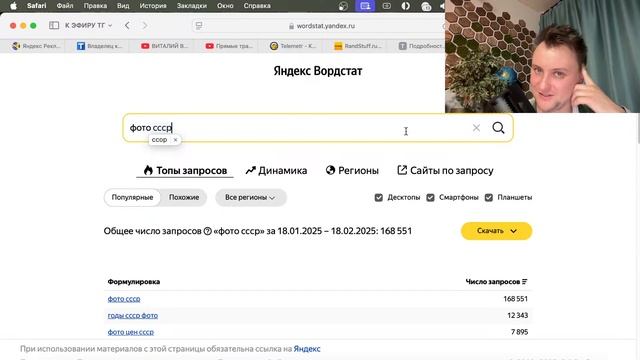Switch to Динамика tab
Screen dimensions: 640x360
pyautogui.click(x=276, y=170)
